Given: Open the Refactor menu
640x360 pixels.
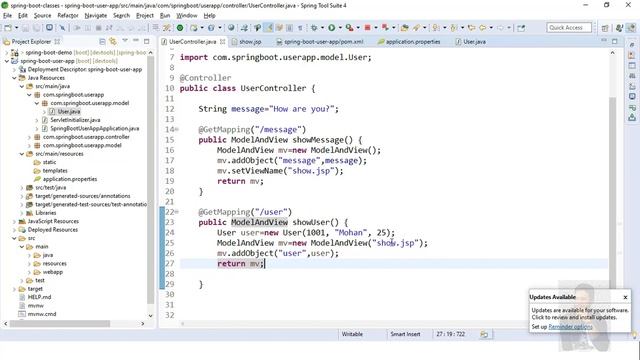Looking at the screenshot, I should (68, 16).
